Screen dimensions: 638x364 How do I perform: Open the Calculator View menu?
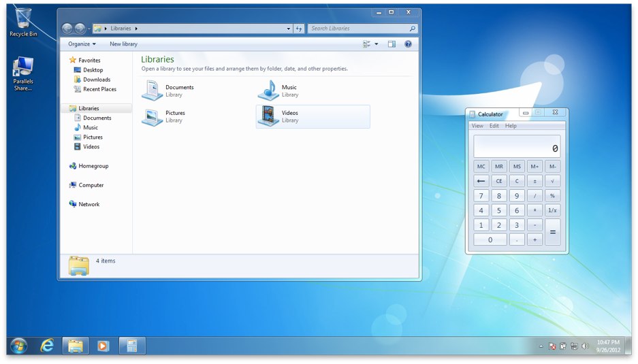pos(477,126)
